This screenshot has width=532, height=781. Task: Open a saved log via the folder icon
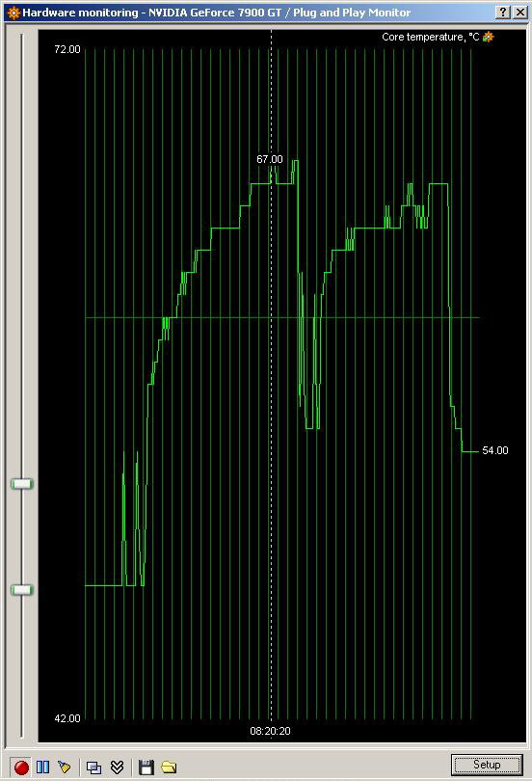[169, 768]
